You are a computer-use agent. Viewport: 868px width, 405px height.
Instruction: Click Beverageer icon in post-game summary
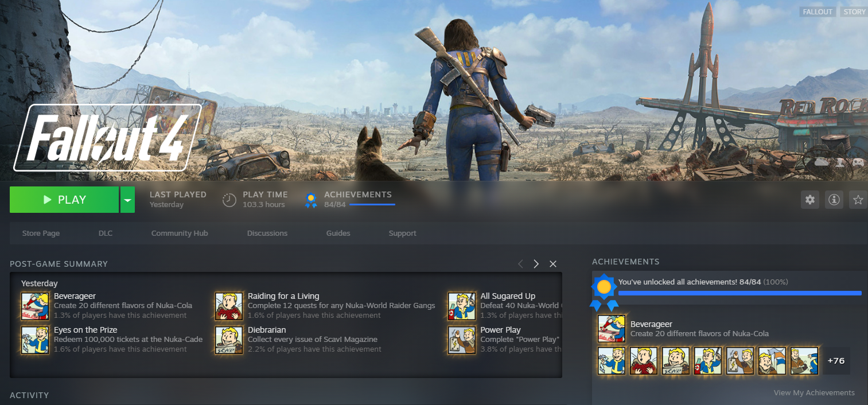click(35, 306)
